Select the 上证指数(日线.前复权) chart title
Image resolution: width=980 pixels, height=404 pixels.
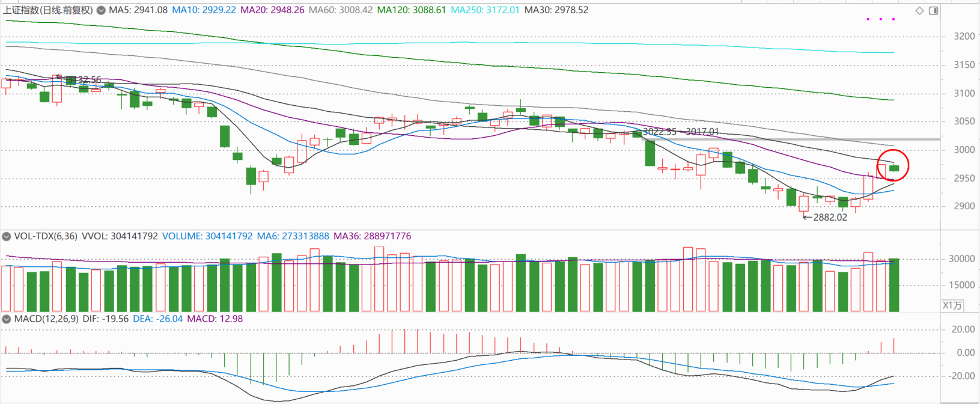[49, 10]
